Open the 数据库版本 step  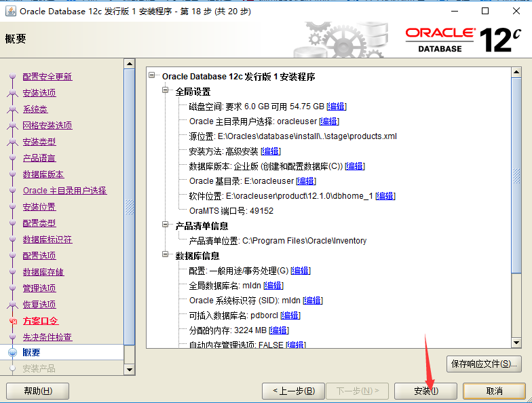tap(43, 174)
